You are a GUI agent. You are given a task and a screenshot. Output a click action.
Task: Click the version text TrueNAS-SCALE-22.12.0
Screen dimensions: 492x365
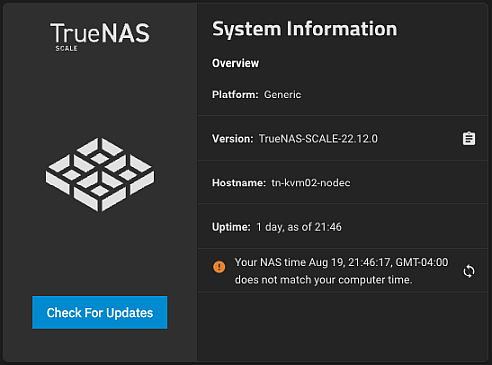point(318,139)
